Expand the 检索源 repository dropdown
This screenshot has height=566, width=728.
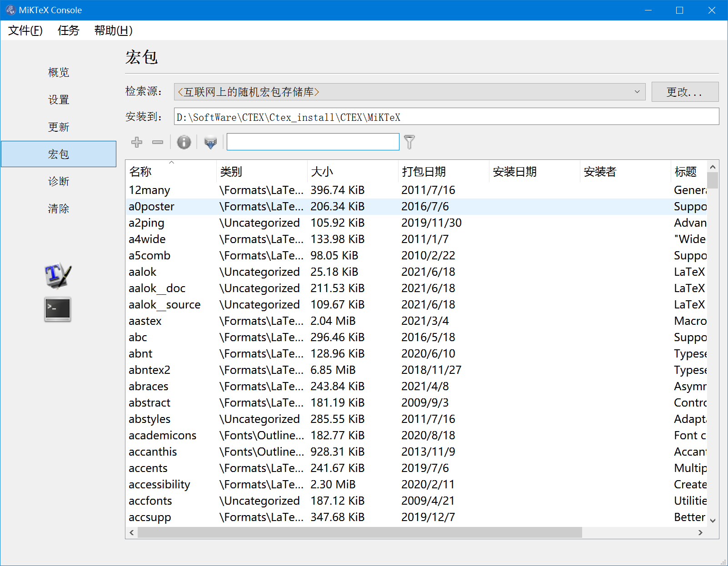coord(409,92)
